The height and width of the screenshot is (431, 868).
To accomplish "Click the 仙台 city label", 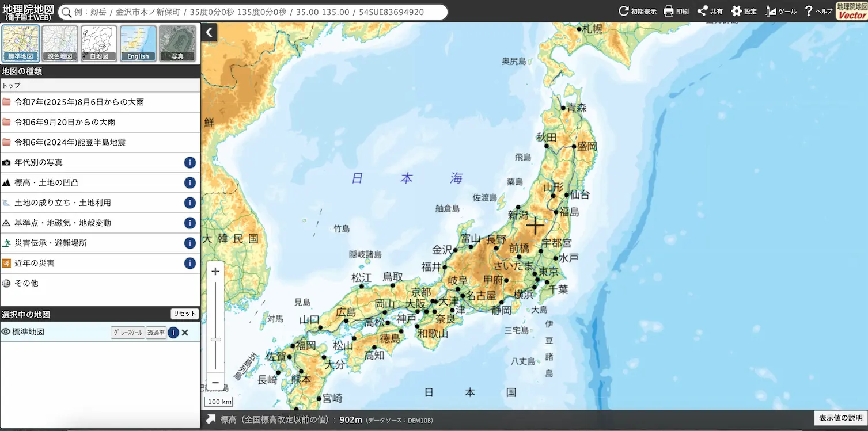I will 579,195.
